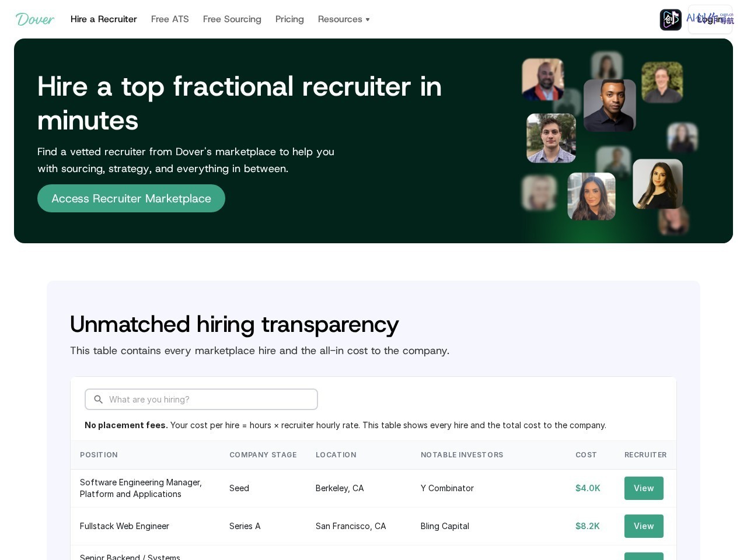Click the 'San Francisco, CA' location cell
747x560 pixels.
point(351,526)
